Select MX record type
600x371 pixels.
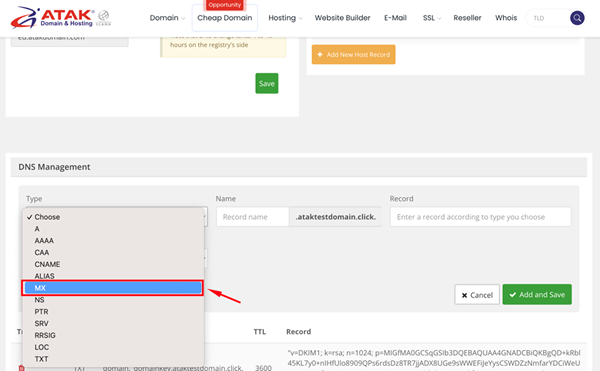coord(112,288)
